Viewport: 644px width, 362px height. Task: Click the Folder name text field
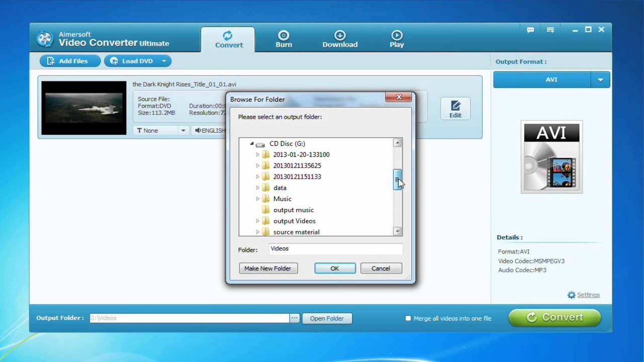[x=336, y=249]
